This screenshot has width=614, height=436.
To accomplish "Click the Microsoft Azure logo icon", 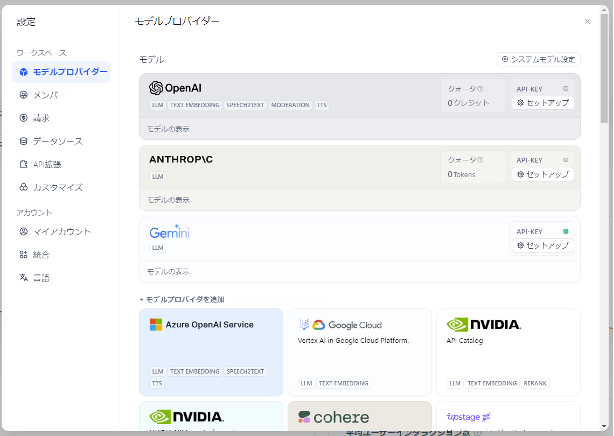I will pyautogui.click(x=156, y=325).
